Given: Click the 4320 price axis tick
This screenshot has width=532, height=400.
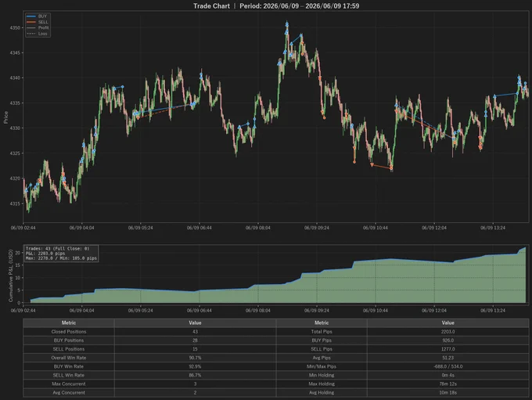Looking at the screenshot, I should (15, 178).
